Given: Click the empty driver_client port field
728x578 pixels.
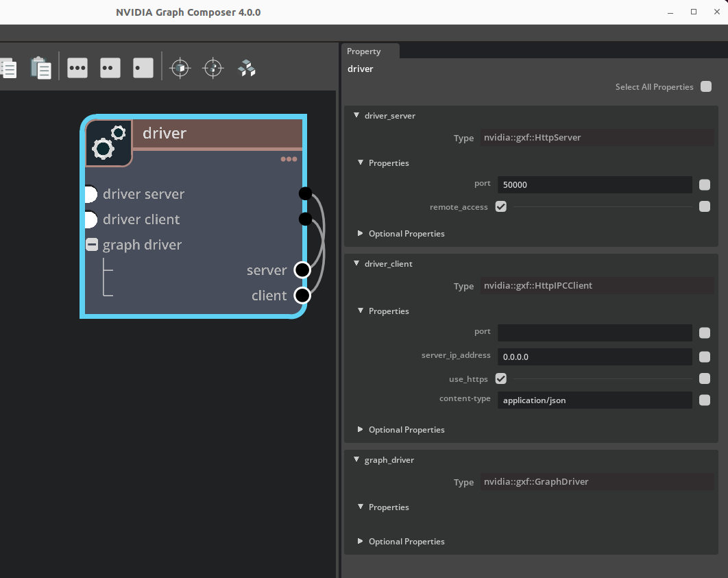Looking at the screenshot, I should point(595,333).
